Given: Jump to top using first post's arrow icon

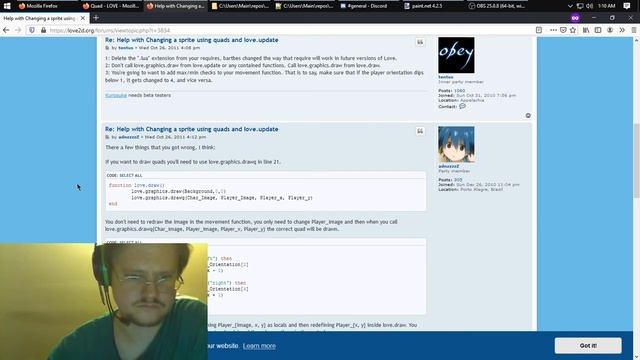Looking at the screenshot, I should [x=528, y=116].
